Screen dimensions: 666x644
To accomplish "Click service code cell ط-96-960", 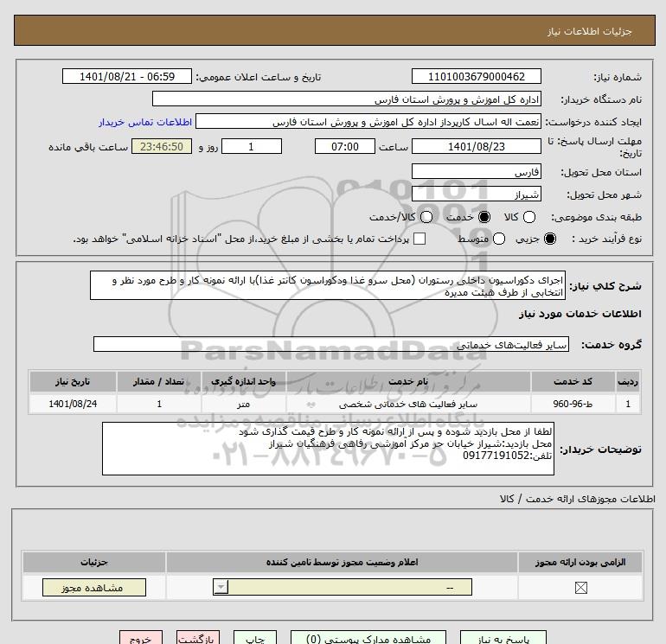I will tap(573, 404).
